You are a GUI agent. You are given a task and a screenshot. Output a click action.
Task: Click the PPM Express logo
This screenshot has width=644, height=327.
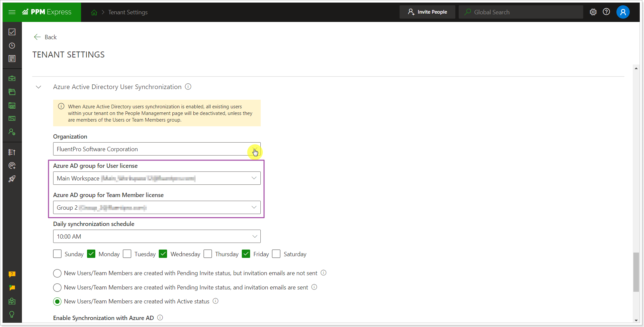click(x=47, y=12)
